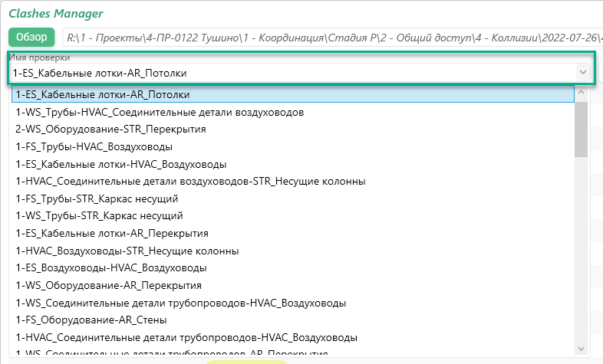Click the Имя проверки combo box text
This screenshot has height=364, width=603.
100,73
